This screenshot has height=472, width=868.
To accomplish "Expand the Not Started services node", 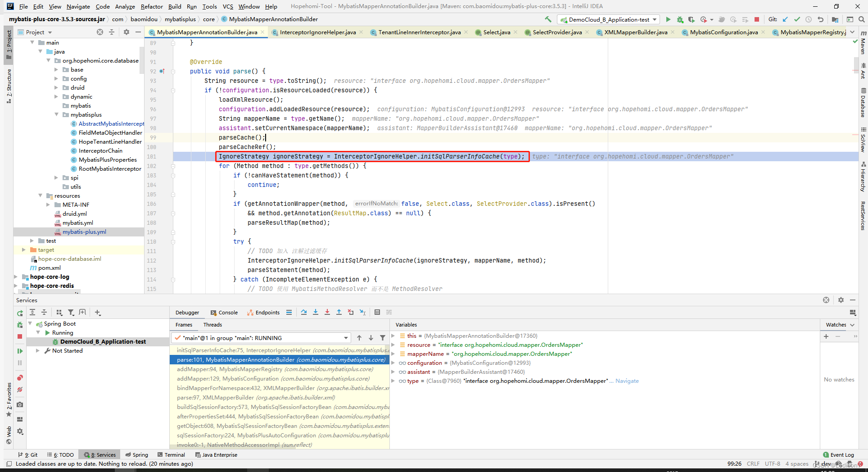I will coord(38,350).
